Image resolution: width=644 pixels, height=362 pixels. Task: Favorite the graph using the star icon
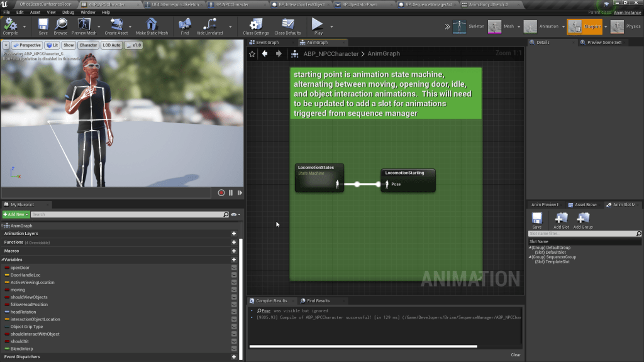pyautogui.click(x=252, y=54)
